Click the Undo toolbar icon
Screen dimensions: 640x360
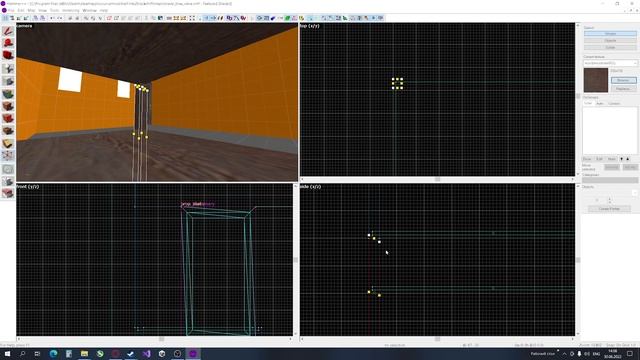tap(52, 18)
